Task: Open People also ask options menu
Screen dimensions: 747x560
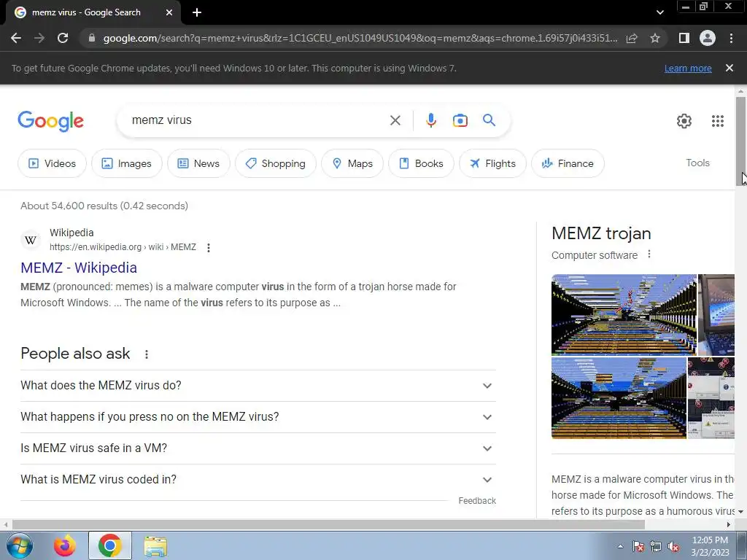Action: pos(146,354)
